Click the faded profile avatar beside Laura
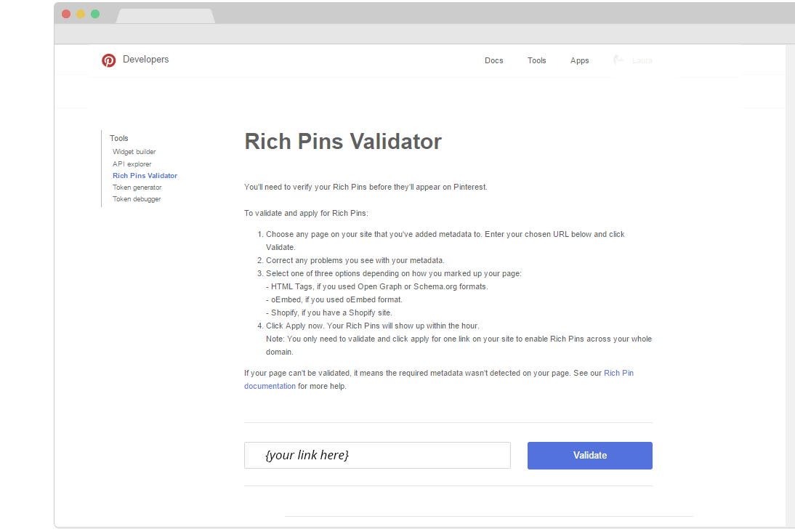The image size is (795, 532). point(619,60)
